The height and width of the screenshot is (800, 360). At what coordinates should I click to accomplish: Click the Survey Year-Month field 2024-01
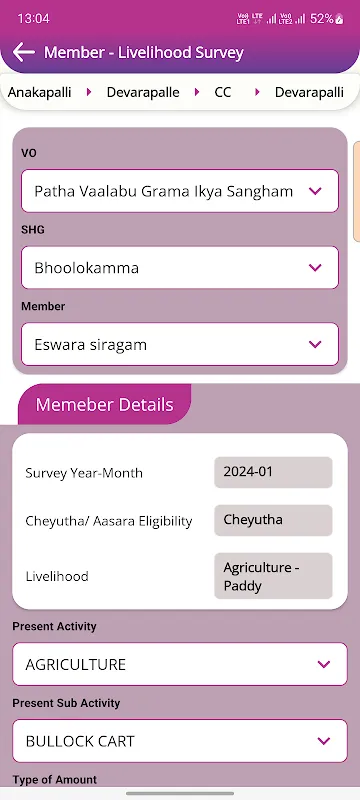point(273,472)
